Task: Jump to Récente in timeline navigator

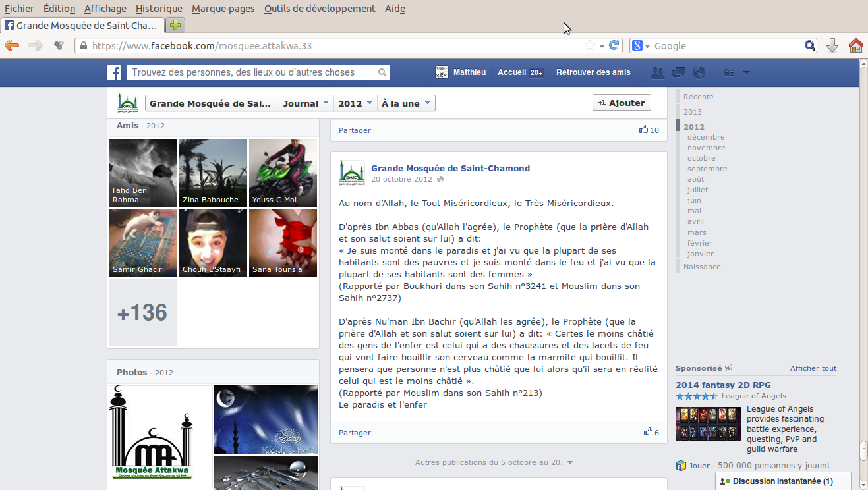Action: coord(699,97)
